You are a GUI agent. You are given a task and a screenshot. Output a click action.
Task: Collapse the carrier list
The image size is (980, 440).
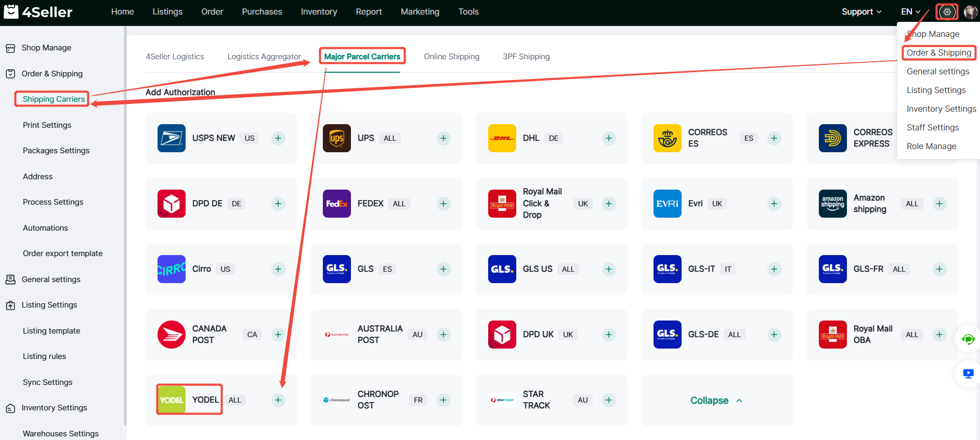click(716, 401)
